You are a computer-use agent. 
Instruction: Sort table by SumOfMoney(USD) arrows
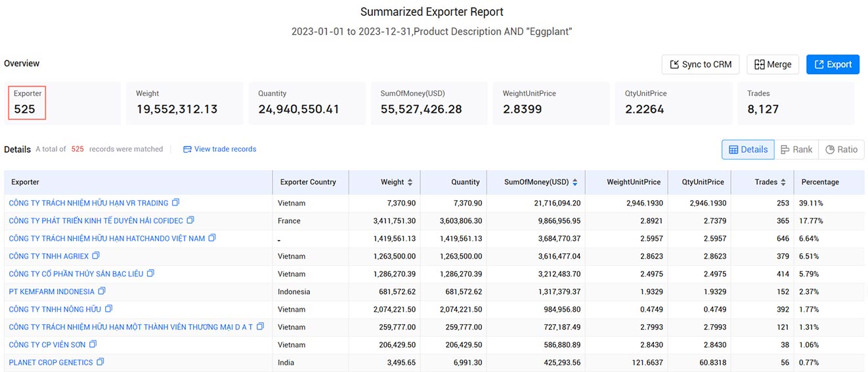575,182
